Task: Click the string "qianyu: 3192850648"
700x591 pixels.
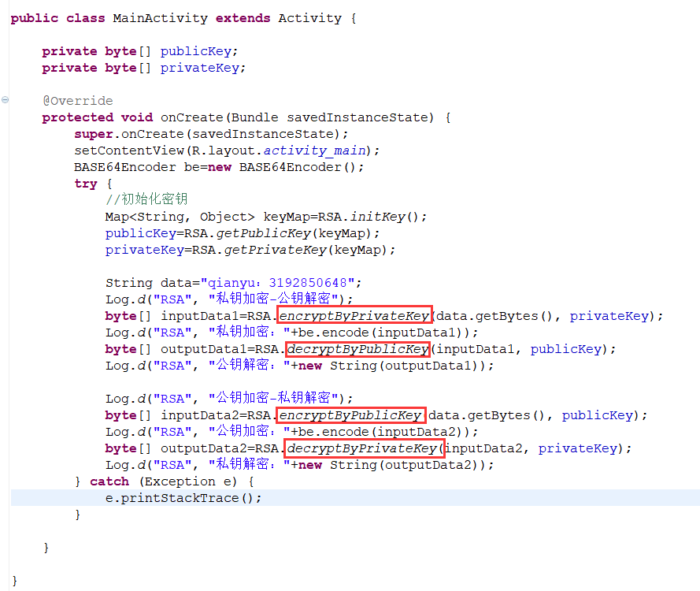Action: tap(278, 283)
